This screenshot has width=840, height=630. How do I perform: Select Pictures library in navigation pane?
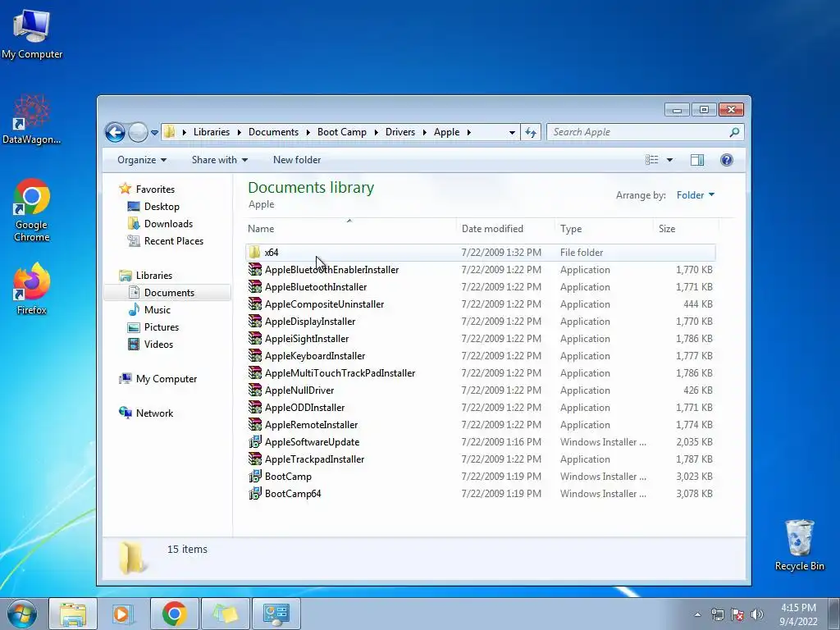click(x=162, y=327)
